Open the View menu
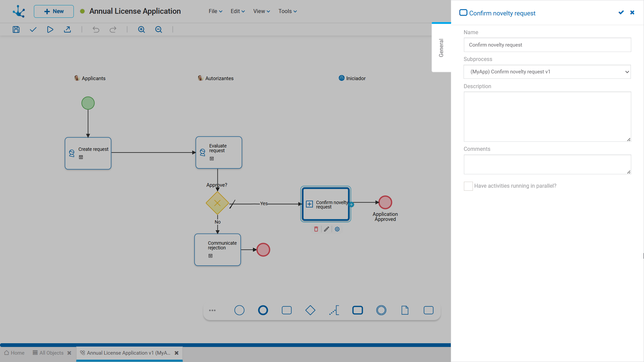 (x=262, y=11)
